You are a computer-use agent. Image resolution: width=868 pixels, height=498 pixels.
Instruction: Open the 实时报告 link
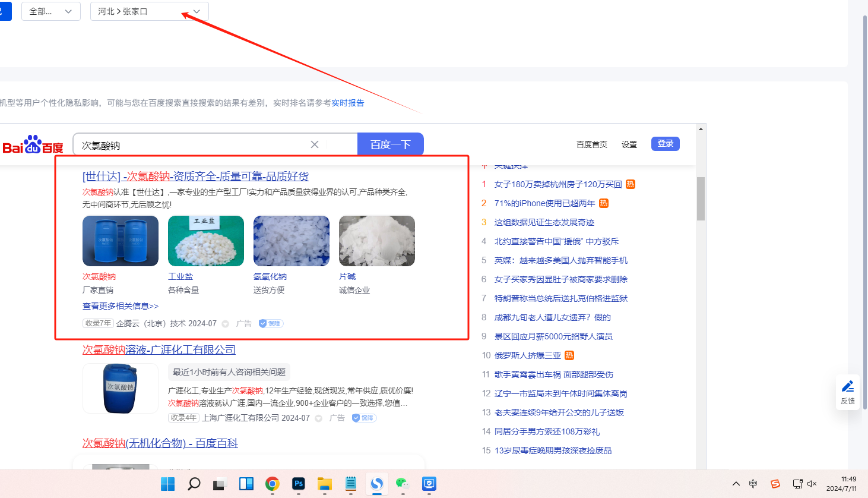coord(348,103)
